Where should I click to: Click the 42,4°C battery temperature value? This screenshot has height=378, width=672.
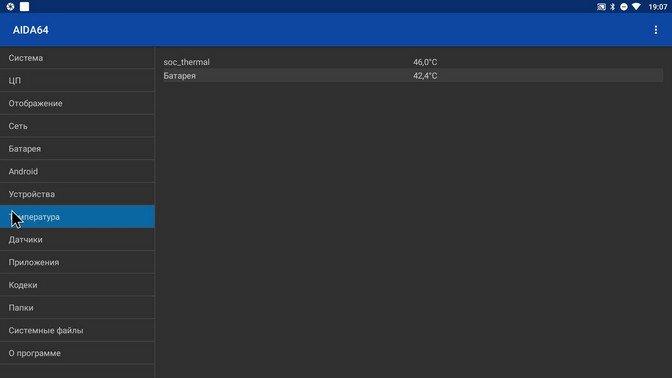pos(425,76)
